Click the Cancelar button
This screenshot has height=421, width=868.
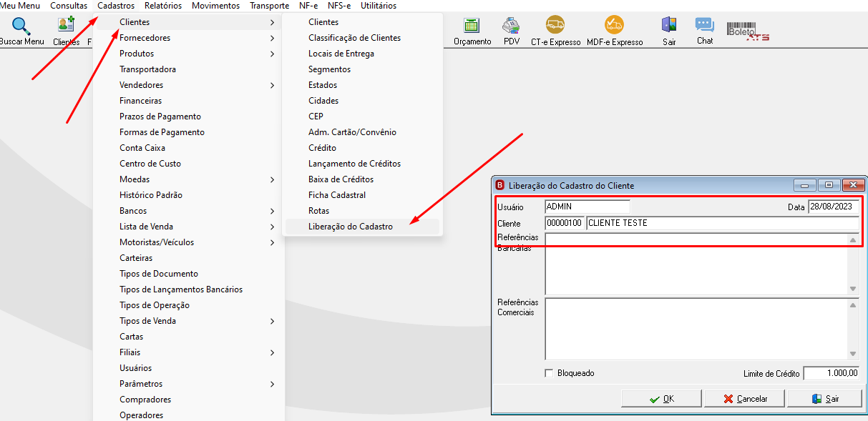pos(744,399)
